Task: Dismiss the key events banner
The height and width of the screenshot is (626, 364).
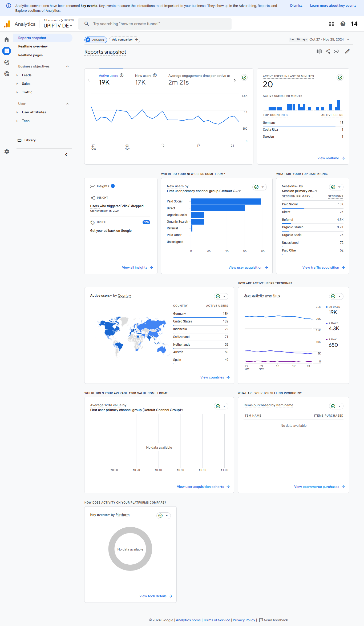Action: click(x=296, y=6)
